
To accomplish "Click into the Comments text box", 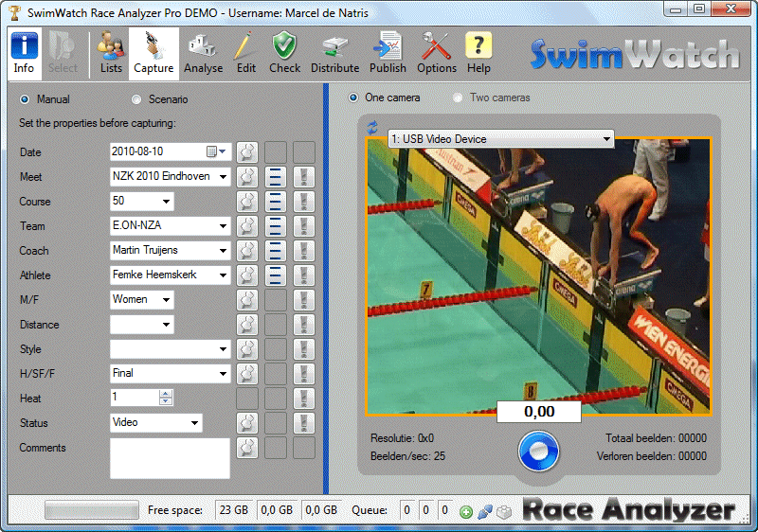I will tap(171, 458).
